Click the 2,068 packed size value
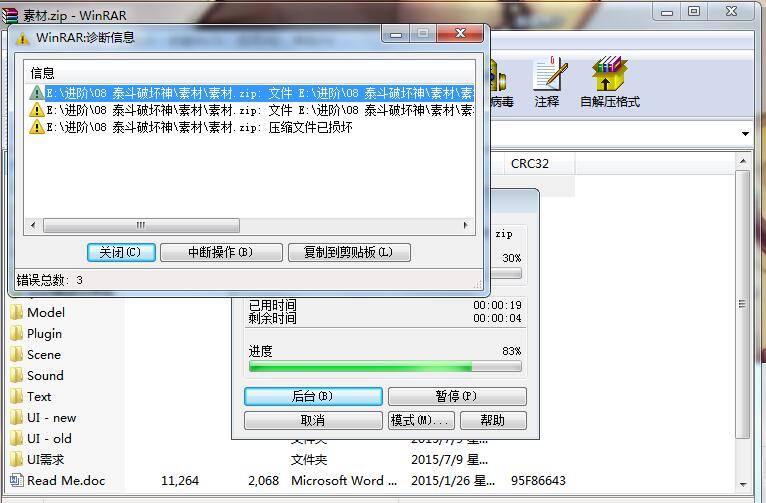The height and width of the screenshot is (503, 766). (263, 481)
